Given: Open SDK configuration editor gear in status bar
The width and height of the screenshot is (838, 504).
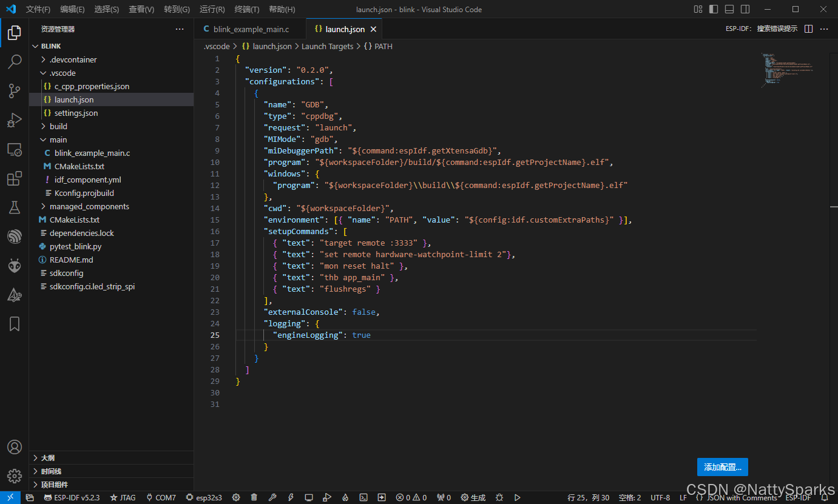Looking at the screenshot, I should pyautogui.click(x=236, y=497).
